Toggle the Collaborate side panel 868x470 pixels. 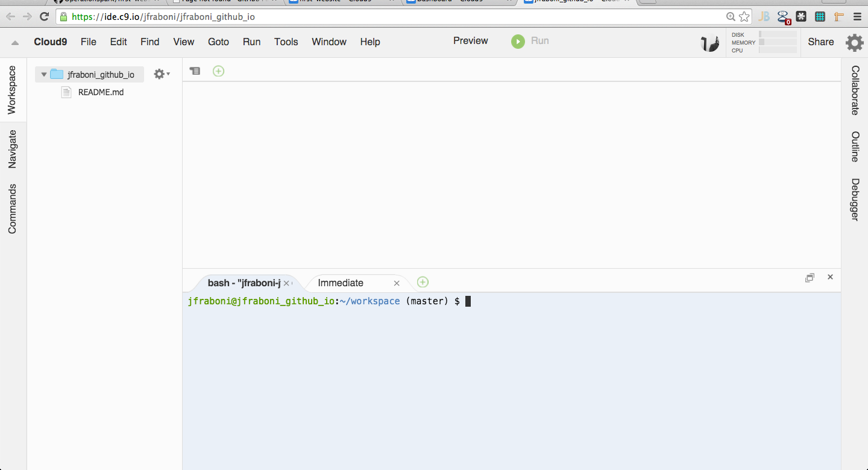point(855,90)
